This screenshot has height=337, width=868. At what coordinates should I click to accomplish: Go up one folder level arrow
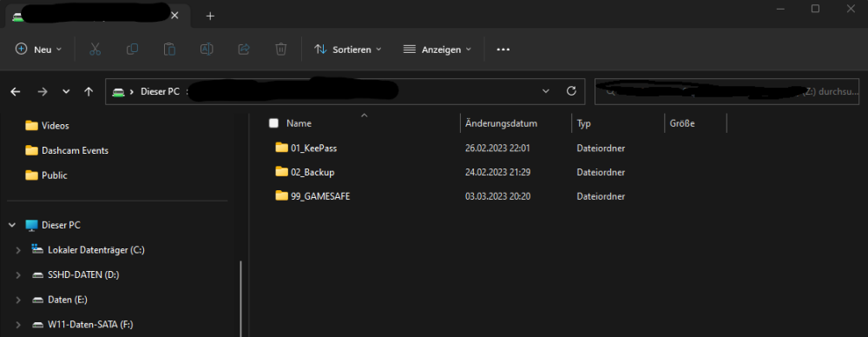[x=89, y=91]
